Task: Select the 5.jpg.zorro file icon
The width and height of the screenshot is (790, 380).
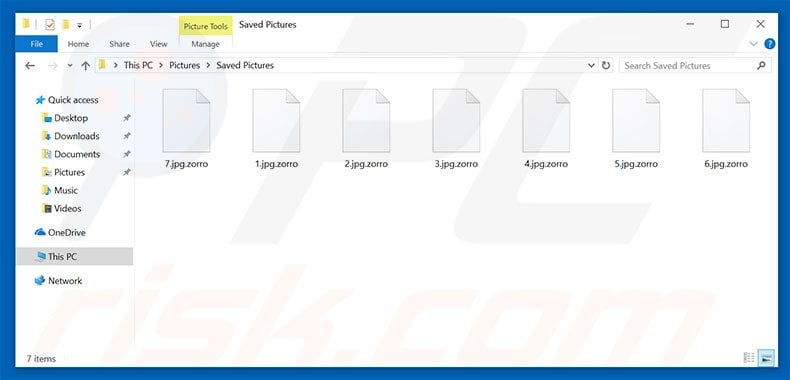Action: 636,121
